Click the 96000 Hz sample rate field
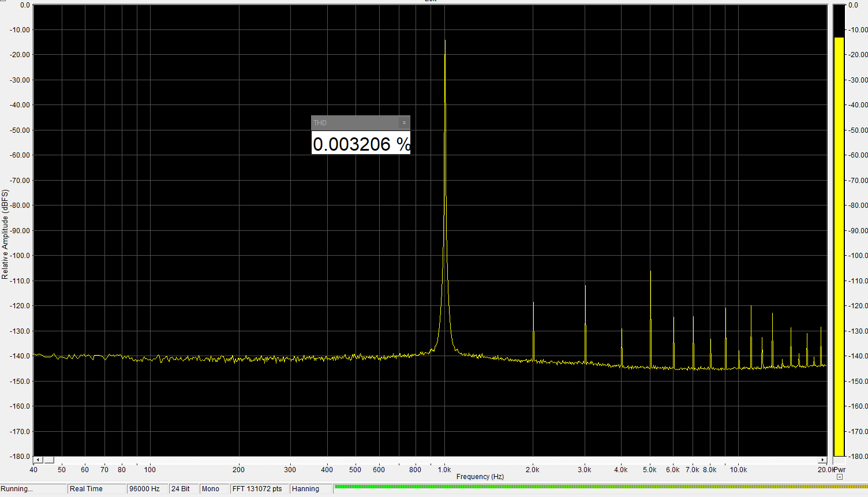Image resolution: width=868 pixels, height=497 pixels. pos(147,489)
